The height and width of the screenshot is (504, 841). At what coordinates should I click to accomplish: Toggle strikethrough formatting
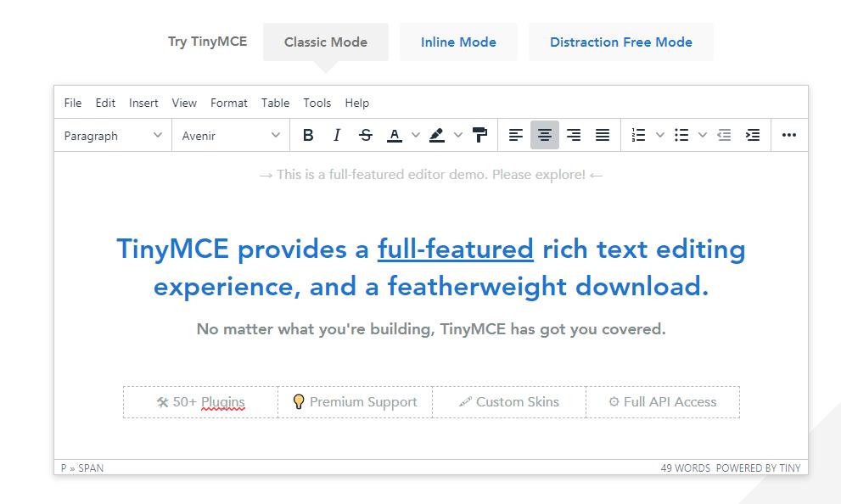pos(366,135)
